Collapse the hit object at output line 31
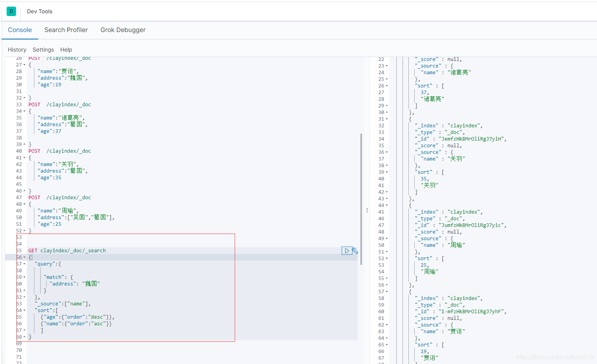 (x=387, y=119)
